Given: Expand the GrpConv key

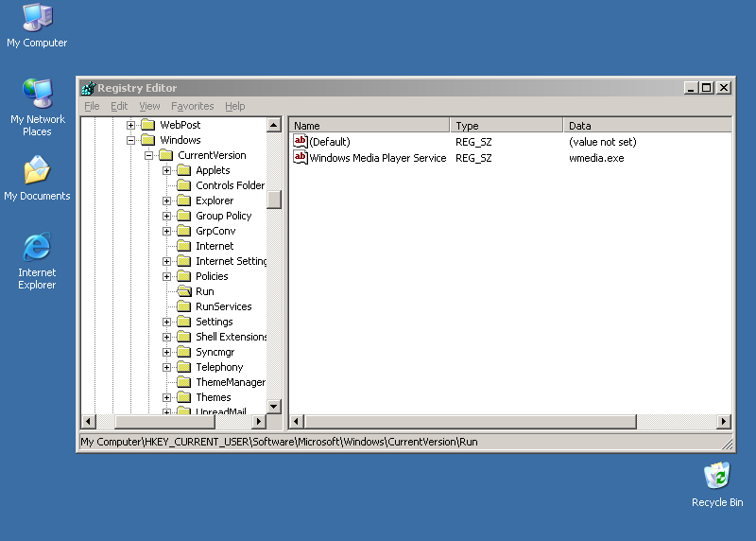Looking at the screenshot, I should (166, 231).
